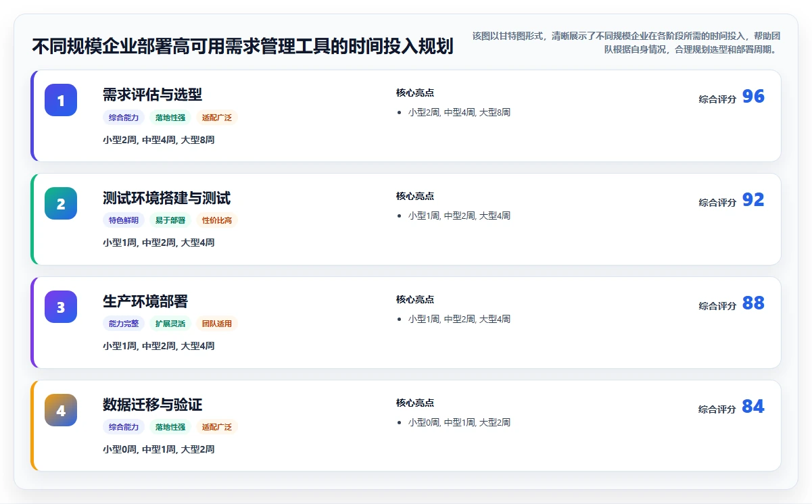Select the 测试环境搭建与测试 card title
Viewport: 812px width, 504px height.
pyautogui.click(x=166, y=198)
